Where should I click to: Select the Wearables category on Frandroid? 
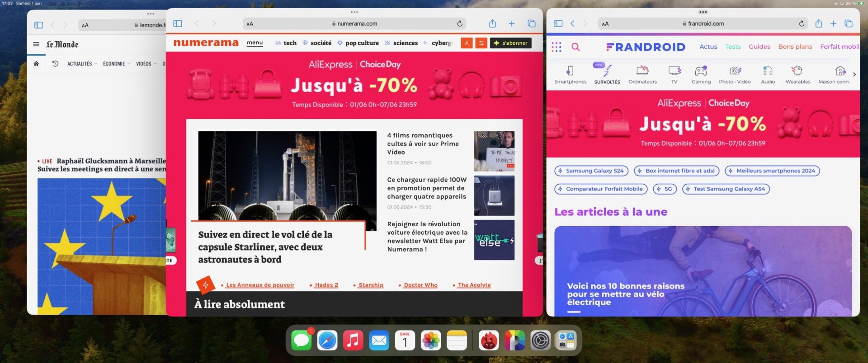[x=798, y=75]
